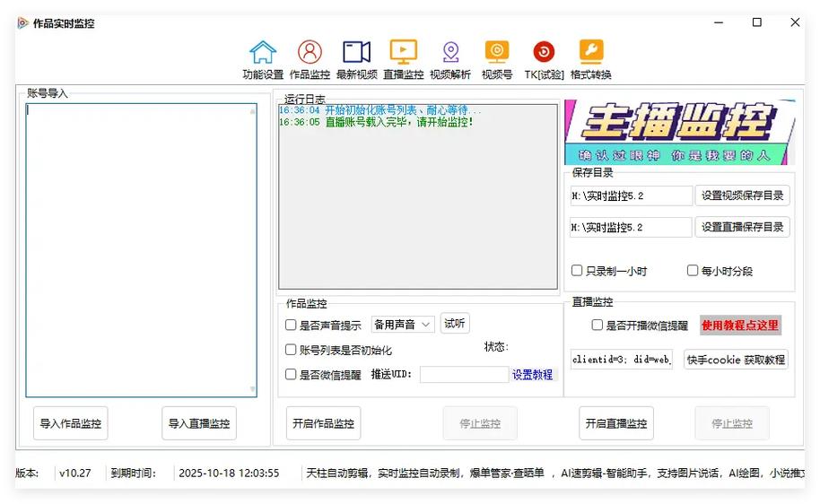
Task: Close the 作品实时监控 window
Action: click(x=795, y=22)
